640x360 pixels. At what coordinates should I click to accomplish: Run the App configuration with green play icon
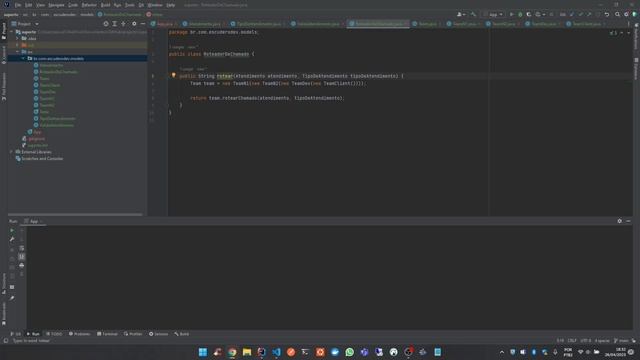pyautogui.click(x=511, y=14)
